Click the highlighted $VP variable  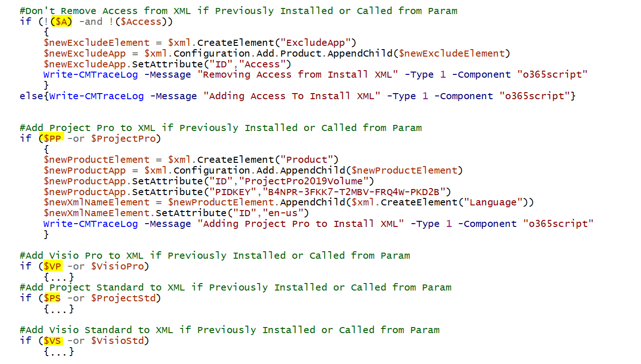pos(52,266)
